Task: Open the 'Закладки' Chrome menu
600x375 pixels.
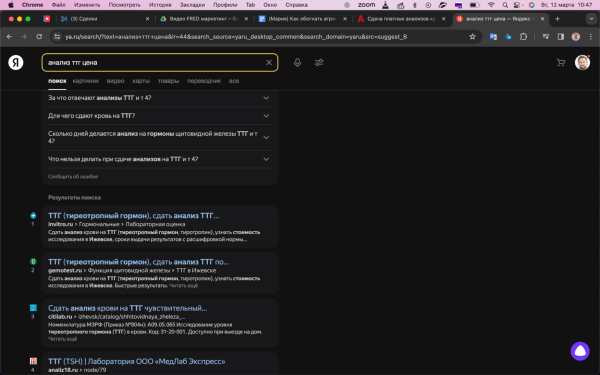Action: coord(192,5)
